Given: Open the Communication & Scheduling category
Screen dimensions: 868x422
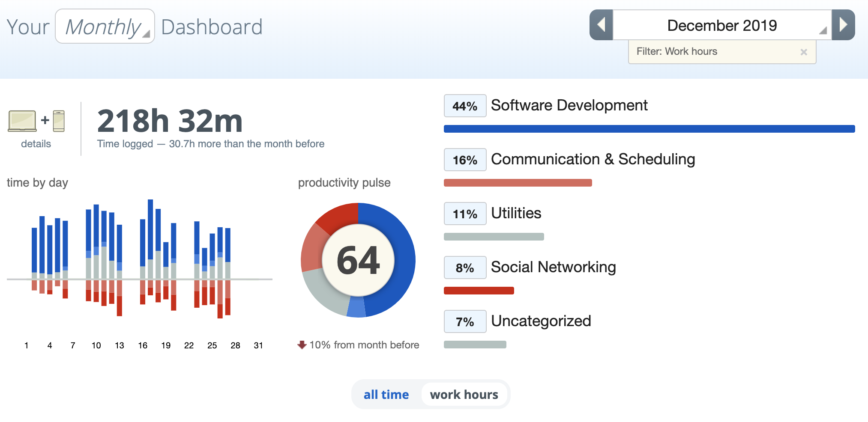Looking at the screenshot, I should (593, 159).
